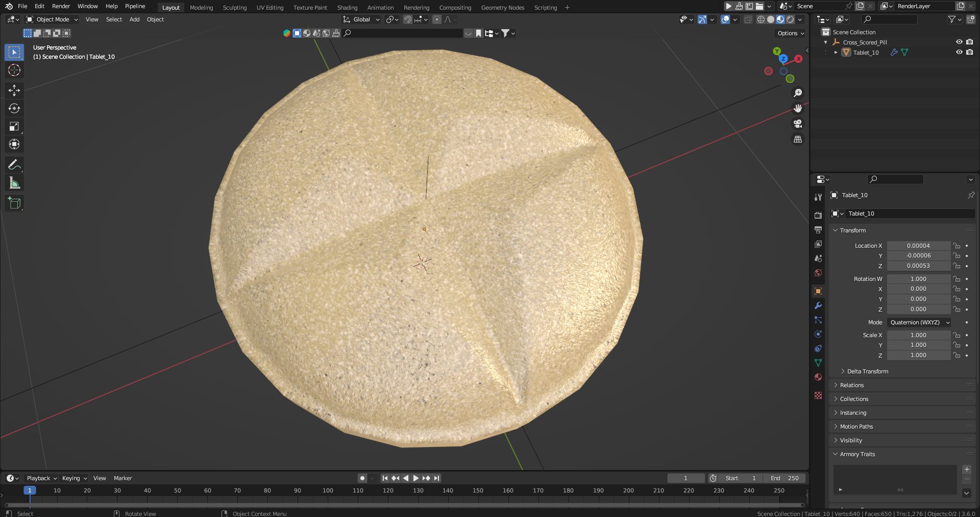Open the Output properties tab
This screenshot has width=980, height=517.
[x=818, y=230]
